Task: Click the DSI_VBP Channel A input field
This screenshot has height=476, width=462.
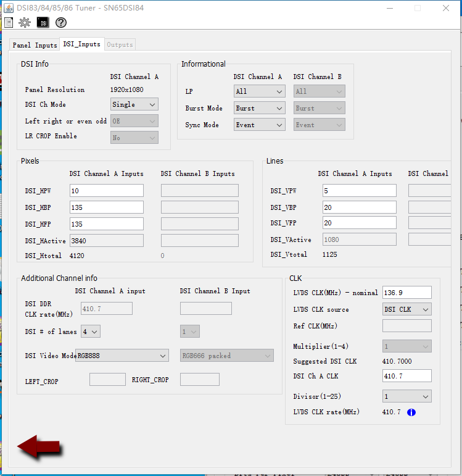Action: pyautogui.click(x=360, y=207)
